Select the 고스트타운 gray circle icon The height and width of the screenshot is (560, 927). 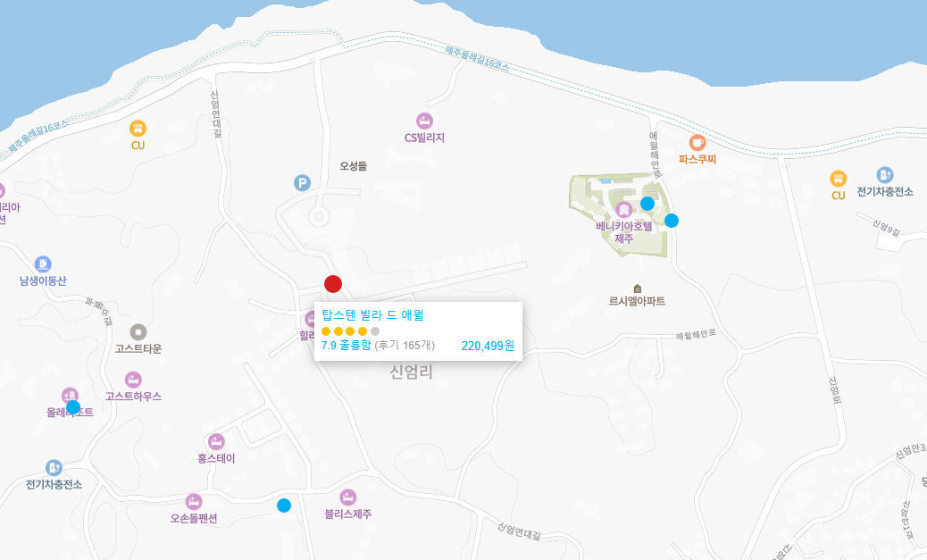click(x=138, y=331)
